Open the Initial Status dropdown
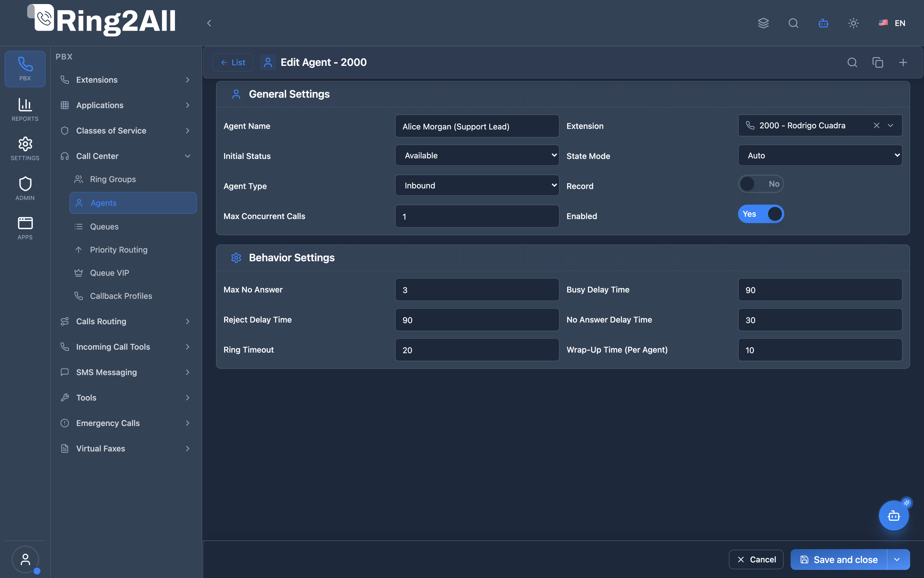 coord(477,155)
